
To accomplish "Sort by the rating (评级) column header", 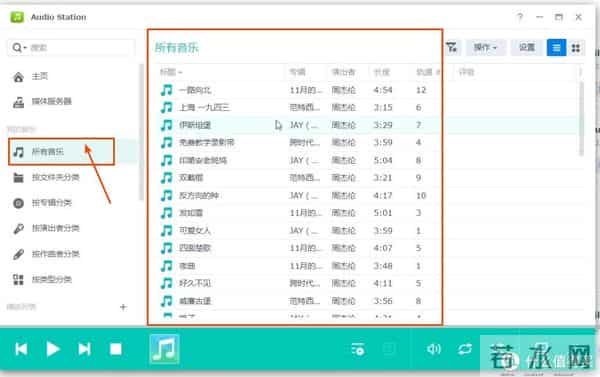I will (466, 72).
